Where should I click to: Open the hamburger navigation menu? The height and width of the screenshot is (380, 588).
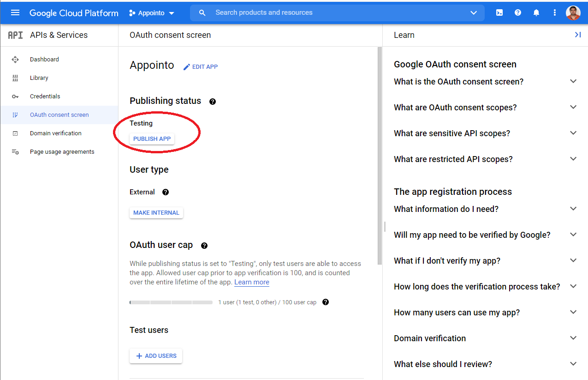15,13
